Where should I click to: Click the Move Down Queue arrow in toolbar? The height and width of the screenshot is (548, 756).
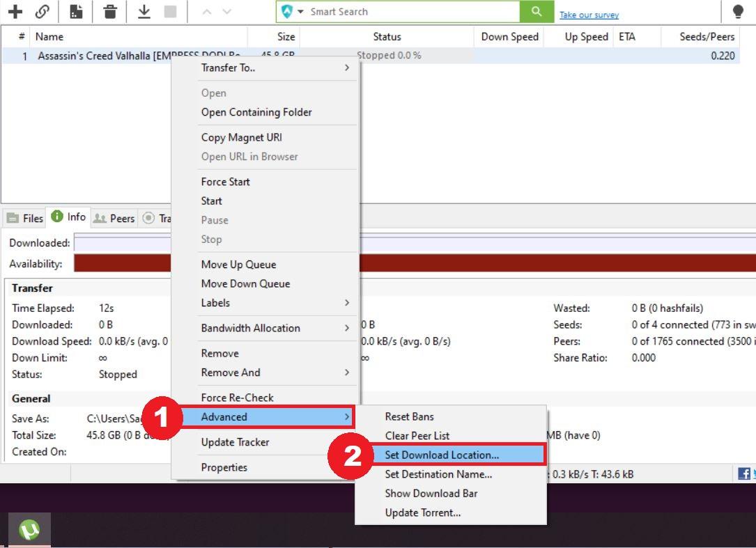click(227, 12)
